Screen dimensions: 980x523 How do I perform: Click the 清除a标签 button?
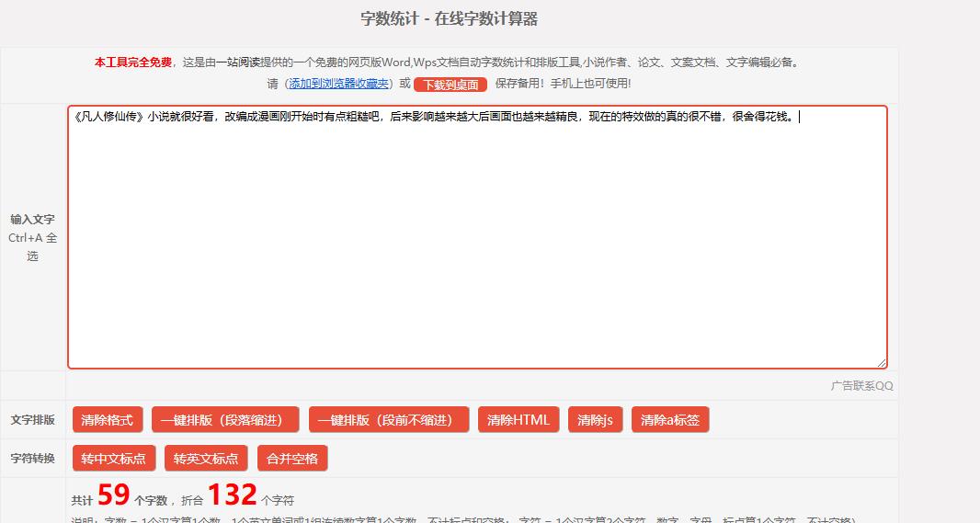(x=670, y=419)
